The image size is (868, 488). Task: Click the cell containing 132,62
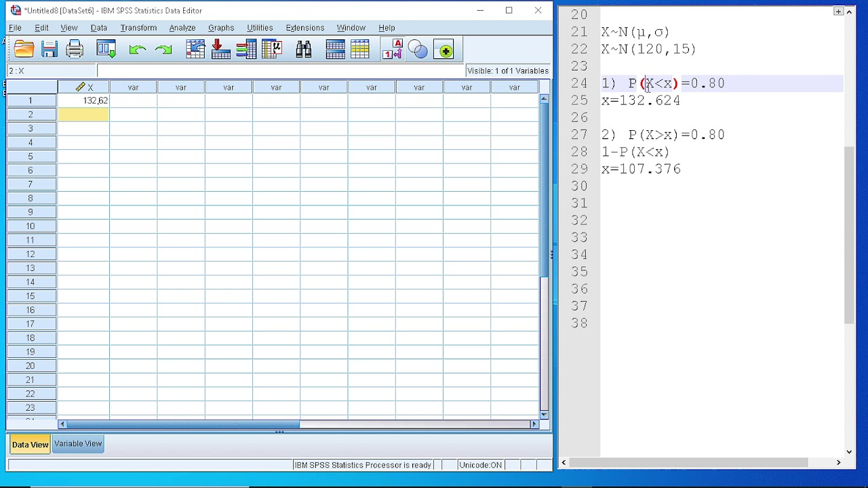(x=83, y=100)
